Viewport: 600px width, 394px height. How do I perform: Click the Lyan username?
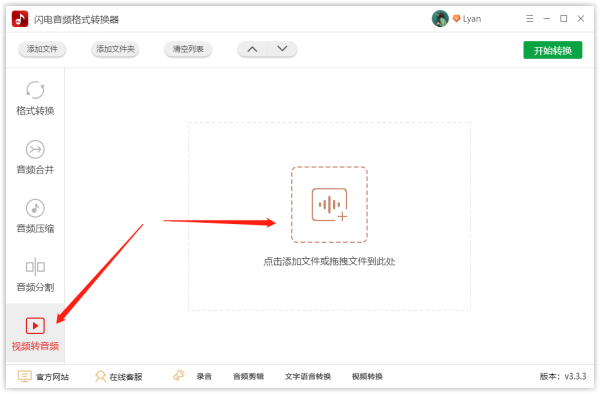click(472, 19)
